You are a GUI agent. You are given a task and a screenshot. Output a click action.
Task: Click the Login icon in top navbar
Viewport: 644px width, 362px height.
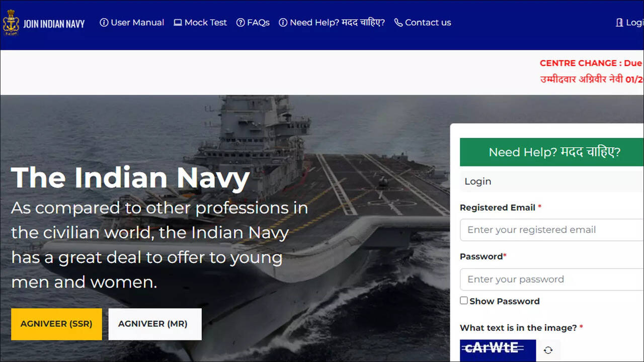pyautogui.click(x=619, y=23)
